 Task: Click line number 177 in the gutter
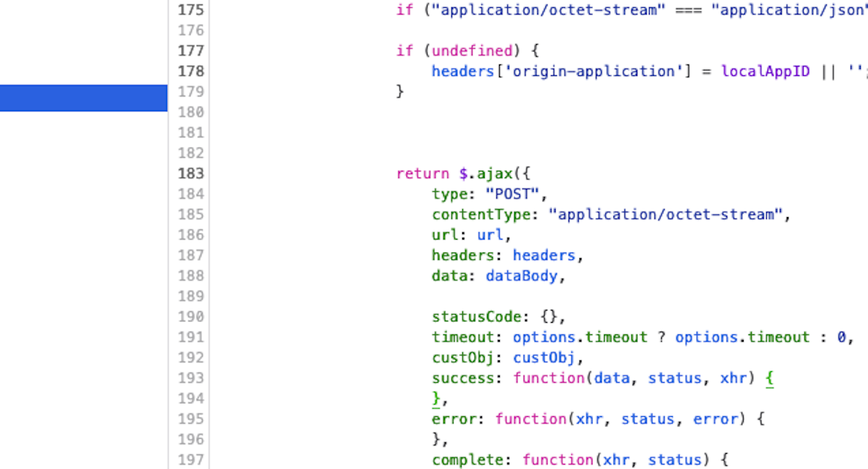click(x=191, y=51)
